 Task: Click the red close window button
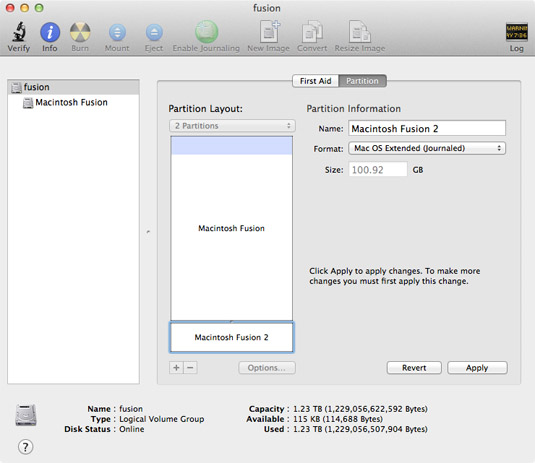click(x=10, y=8)
